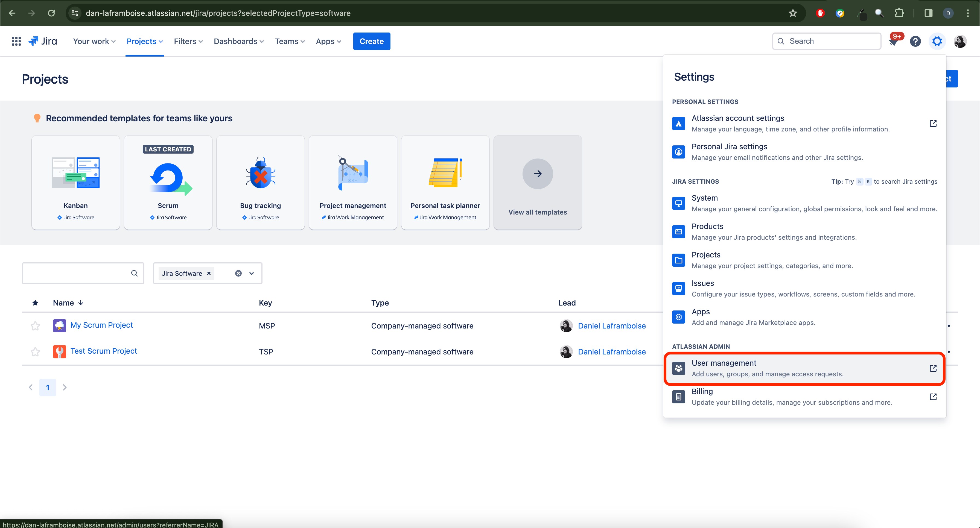Viewport: 980px width, 528px height.
Task: Click the Atlassian account settings icon
Action: (678, 124)
